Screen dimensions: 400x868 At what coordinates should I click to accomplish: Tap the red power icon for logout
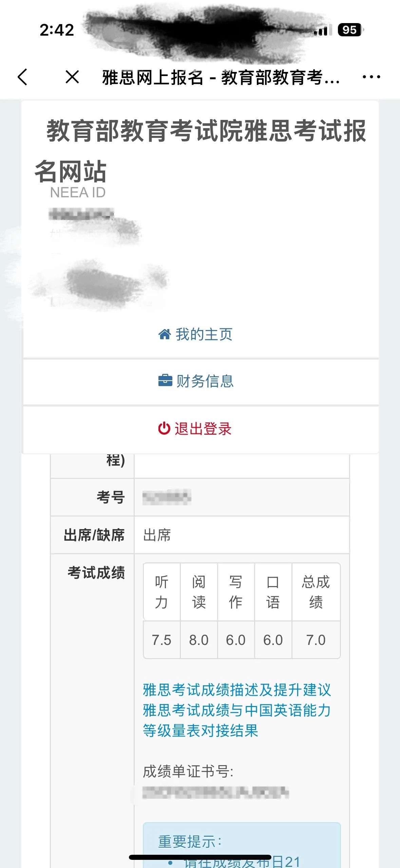click(164, 428)
